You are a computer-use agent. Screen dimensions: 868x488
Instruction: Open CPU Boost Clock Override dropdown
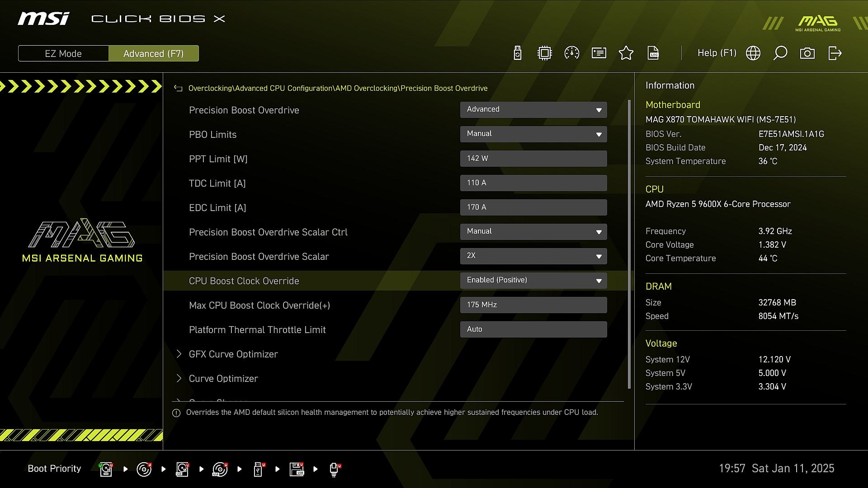(533, 281)
